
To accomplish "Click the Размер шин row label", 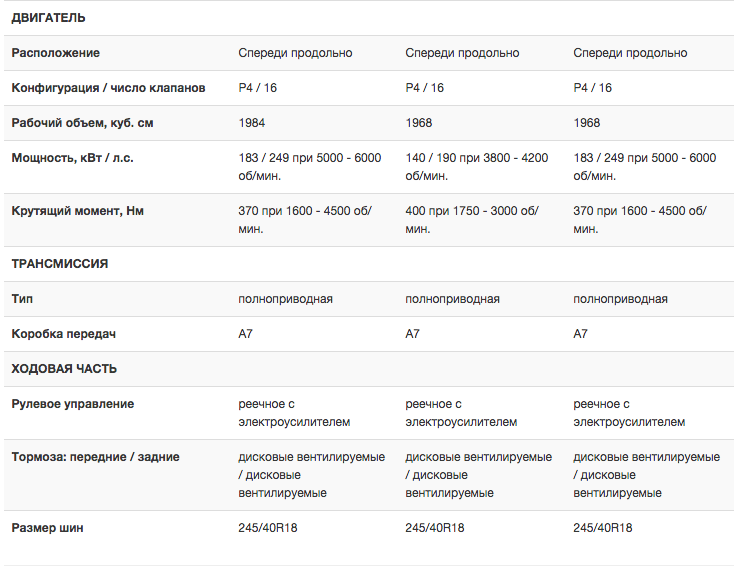I will tap(48, 528).
